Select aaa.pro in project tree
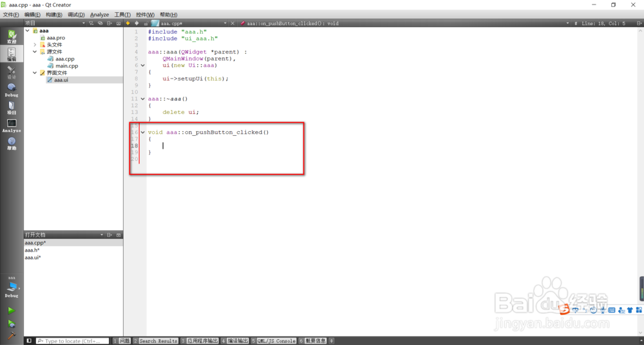Viewport: 644px width, 345px height. (56, 38)
